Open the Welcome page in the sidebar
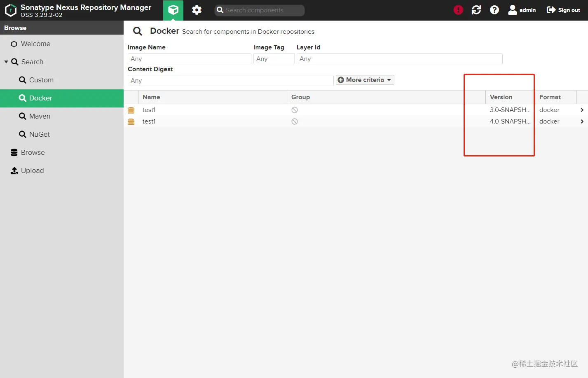The height and width of the screenshot is (378, 588). click(62, 44)
